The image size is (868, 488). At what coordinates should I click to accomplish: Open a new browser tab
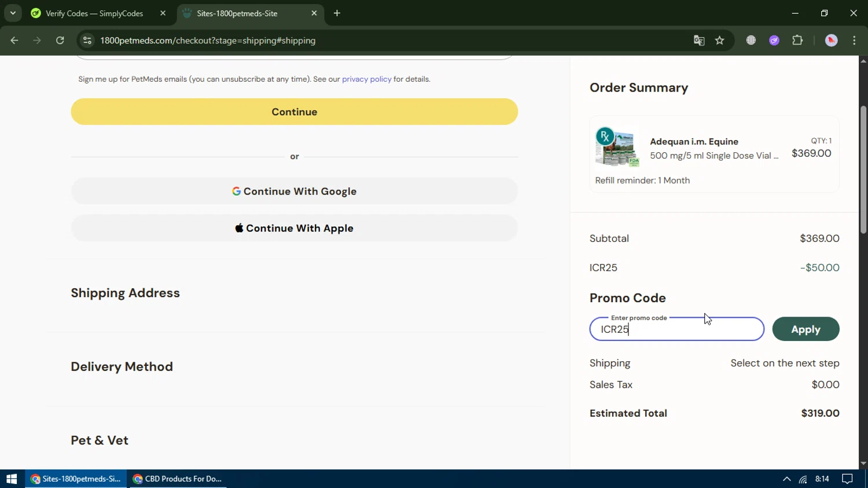337,13
